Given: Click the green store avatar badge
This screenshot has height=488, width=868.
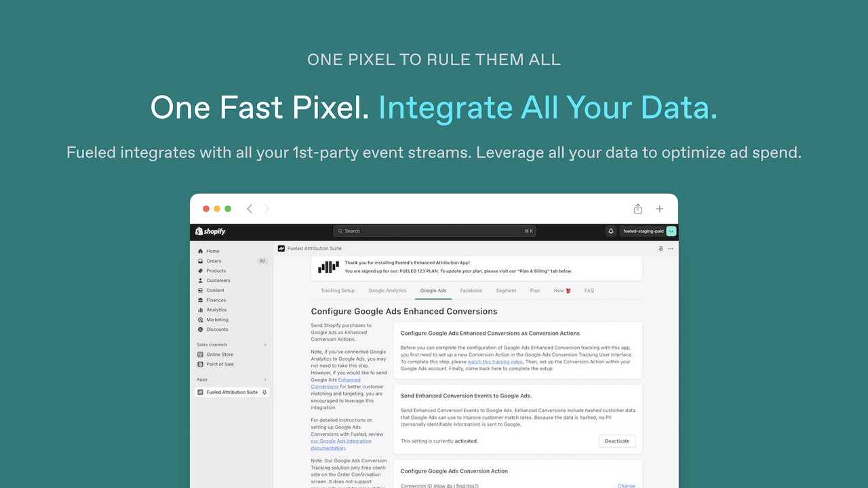Looking at the screenshot, I should point(671,231).
